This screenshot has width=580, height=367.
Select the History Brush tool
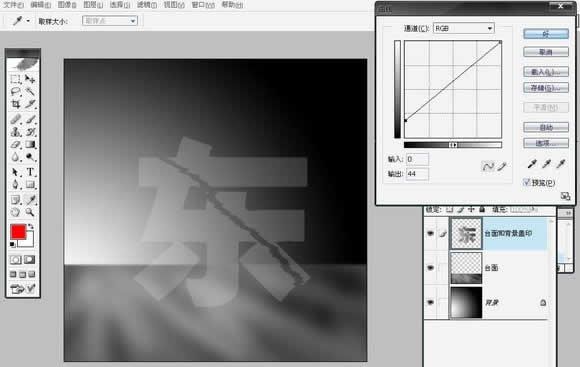[x=30, y=132]
